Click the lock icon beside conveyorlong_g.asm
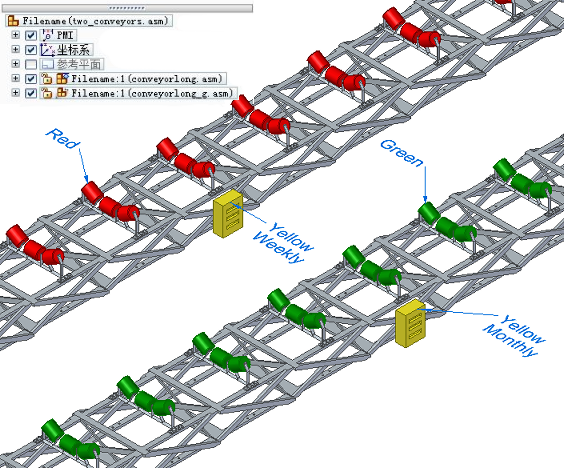564x468 pixels. 47,93
